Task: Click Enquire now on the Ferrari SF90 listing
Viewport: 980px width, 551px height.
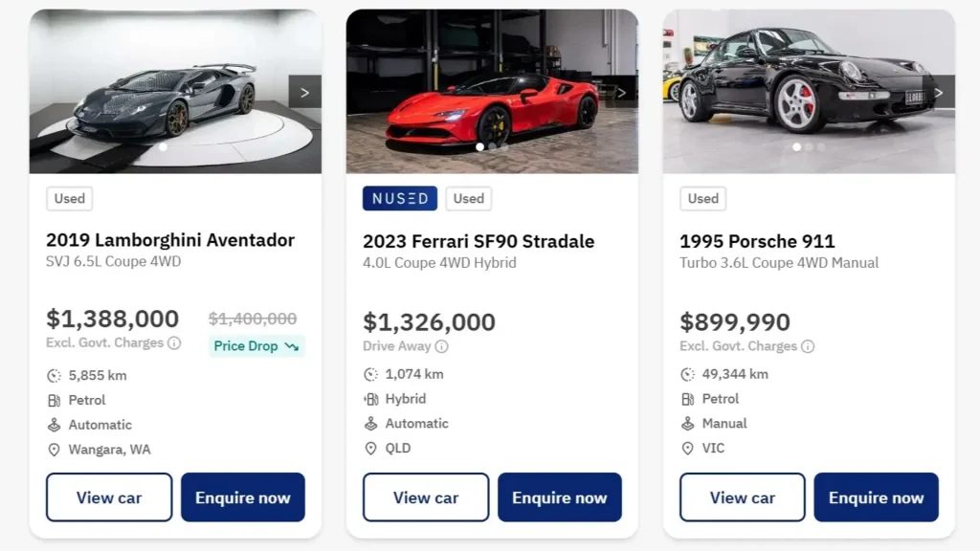Action: (x=560, y=496)
